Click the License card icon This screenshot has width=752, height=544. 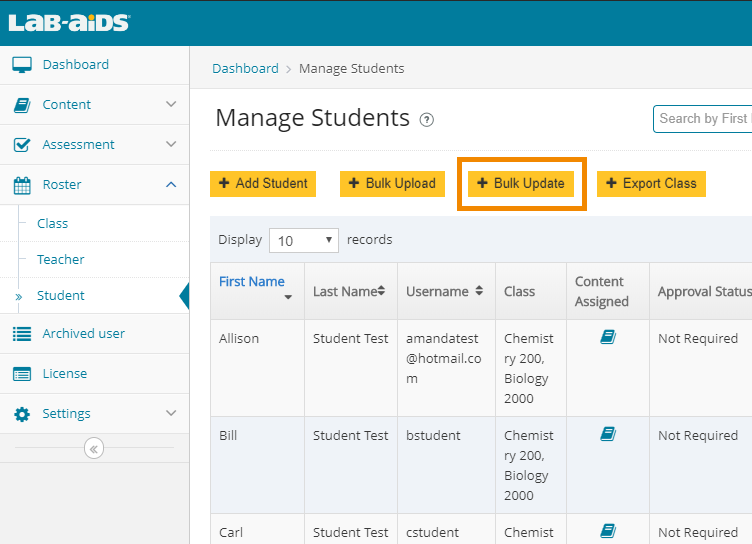[22, 374]
